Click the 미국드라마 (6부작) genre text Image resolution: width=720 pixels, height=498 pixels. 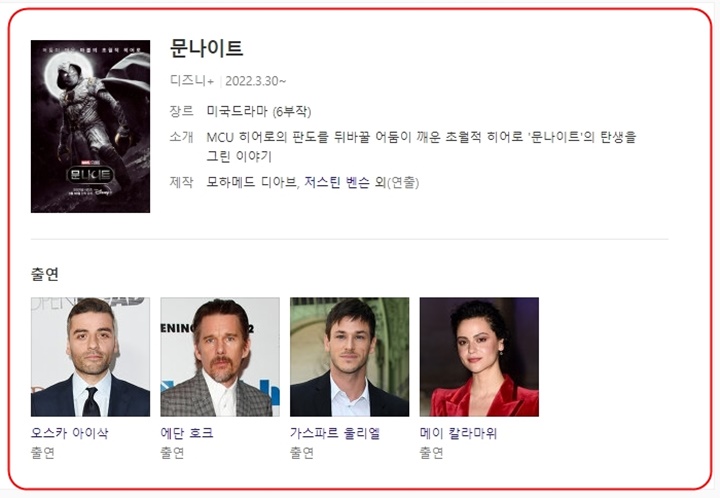[259, 112]
